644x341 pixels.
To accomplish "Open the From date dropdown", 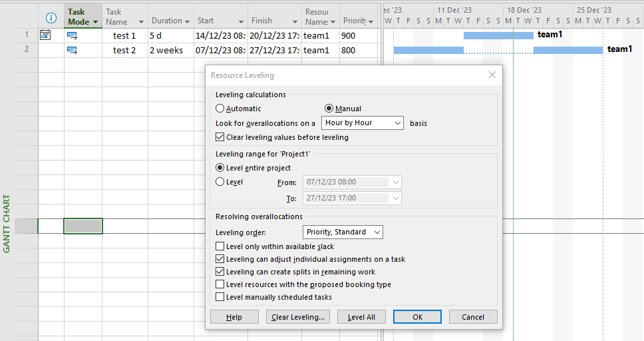I will point(395,182).
